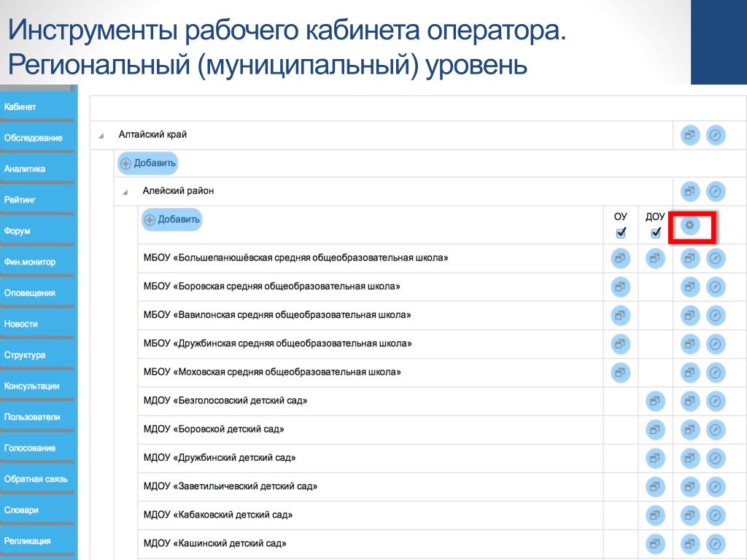This screenshot has width=747, height=560.
Task: Open the Кабинет menu item
Action: pos(37,106)
